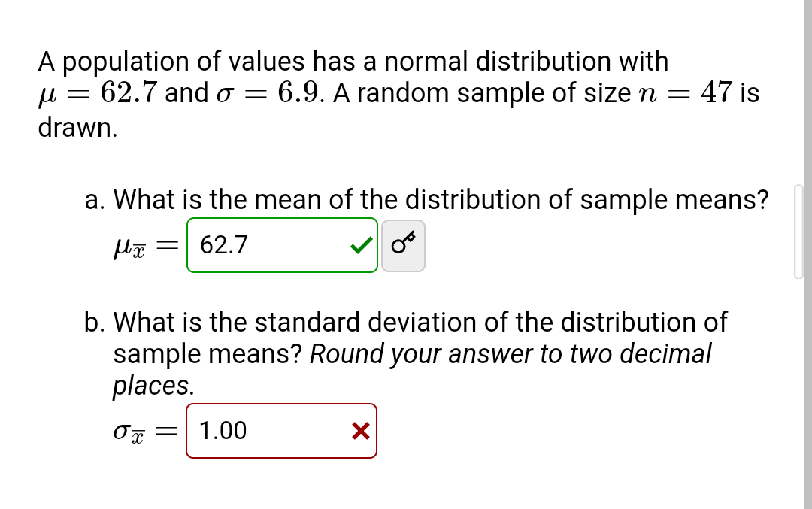Click the incorrect-answer X icon
The width and height of the screenshot is (812, 509).
point(359,430)
